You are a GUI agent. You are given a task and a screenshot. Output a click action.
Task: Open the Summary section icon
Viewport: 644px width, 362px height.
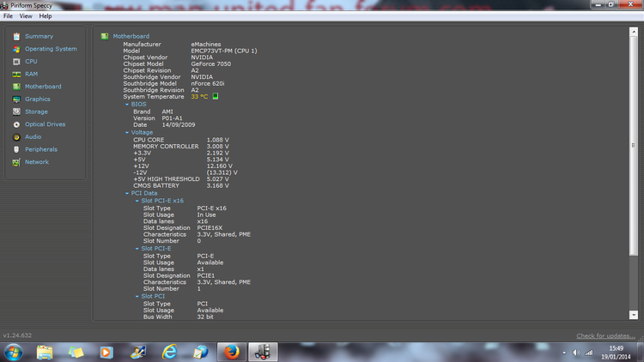click(16, 36)
